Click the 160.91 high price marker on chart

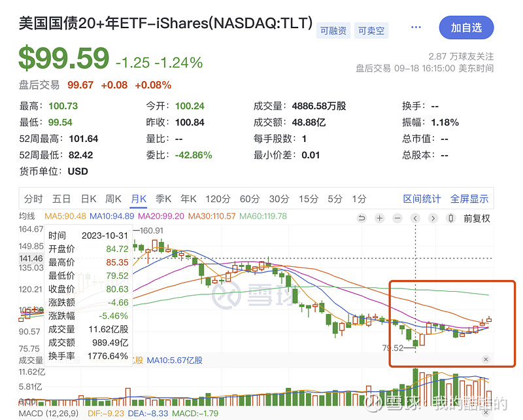coord(152,231)
